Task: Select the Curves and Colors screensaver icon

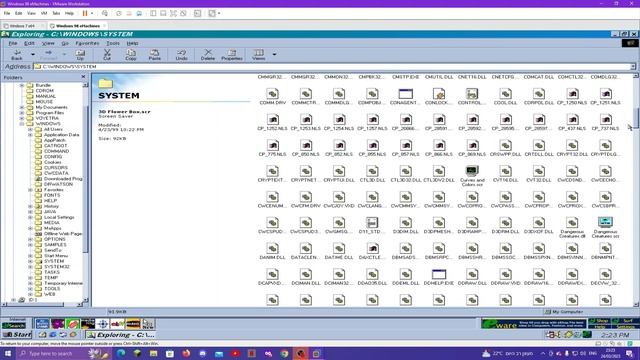Action: [472, 171]
